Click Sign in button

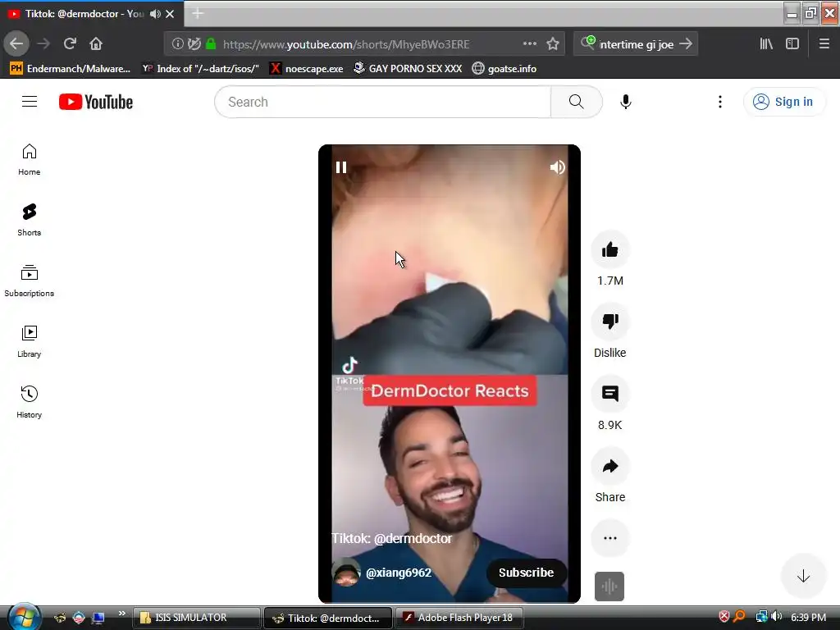pyautogui.click(x=783, y=102)
